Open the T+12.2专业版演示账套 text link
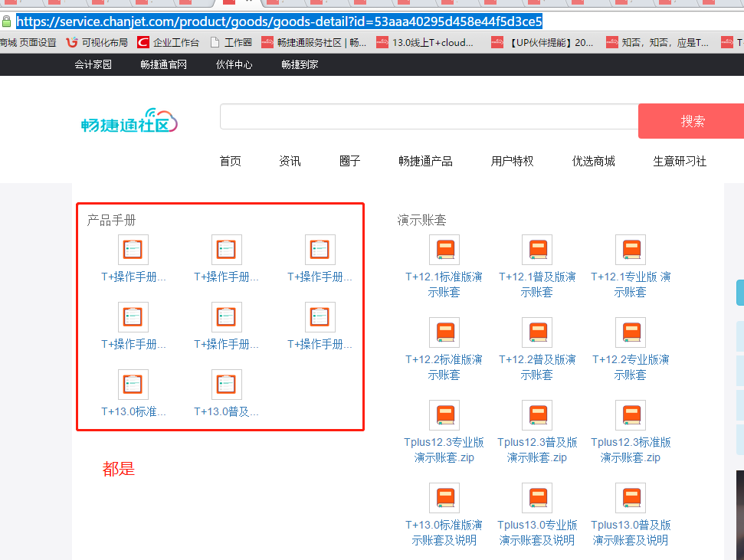The image size is (744, 560). click(631, 367)
